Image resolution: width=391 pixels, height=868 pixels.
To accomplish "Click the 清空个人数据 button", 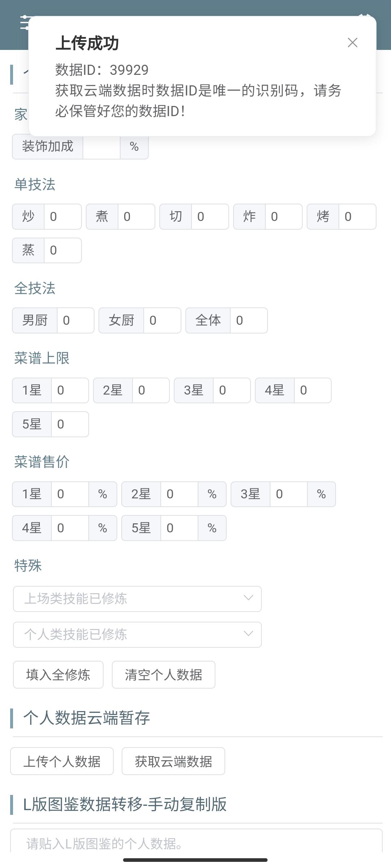I will pos(163,675).
